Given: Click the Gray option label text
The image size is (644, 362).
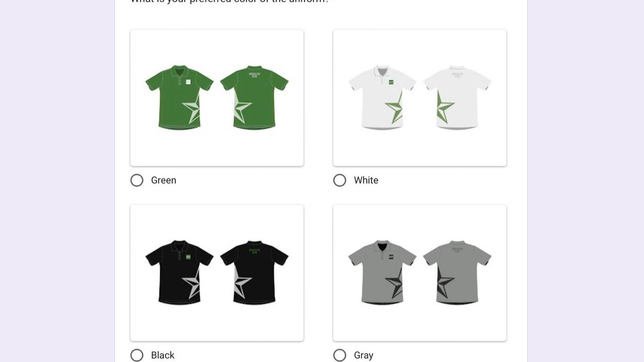Looking at the screenshot, I should 363,355.
